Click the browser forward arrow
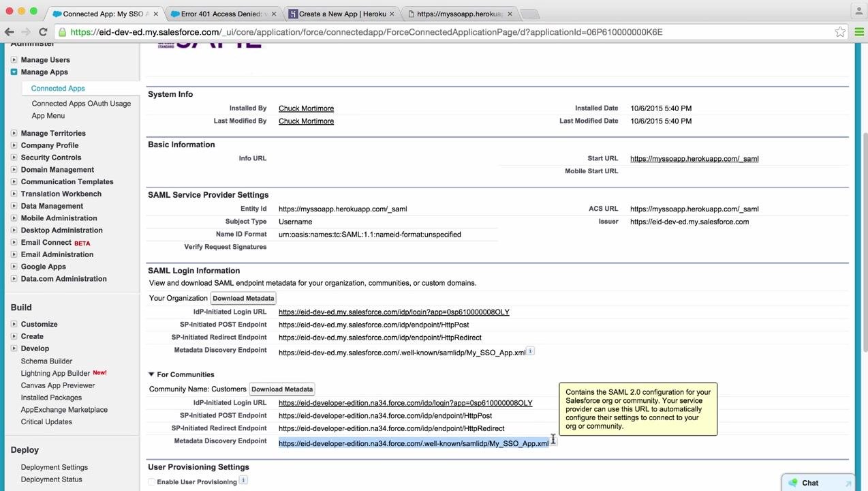 point(26,32)
